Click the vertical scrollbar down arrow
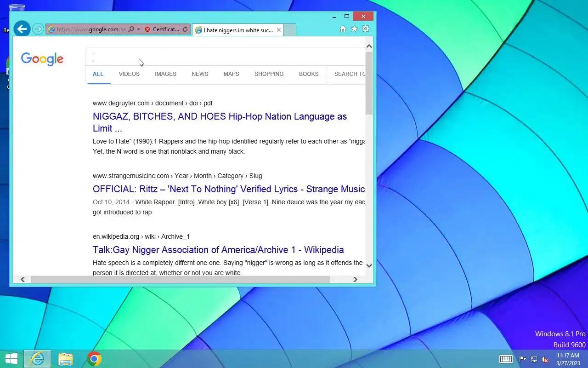Screen dimensions: 588x368 [x=369, y=265]
